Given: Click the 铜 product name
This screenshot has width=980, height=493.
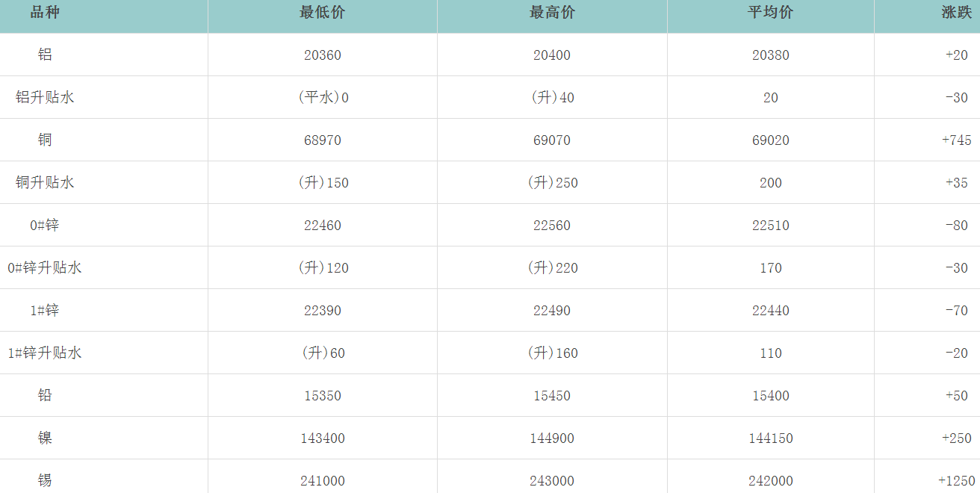Looking at the screenshot, I should (x=45, y=140).
